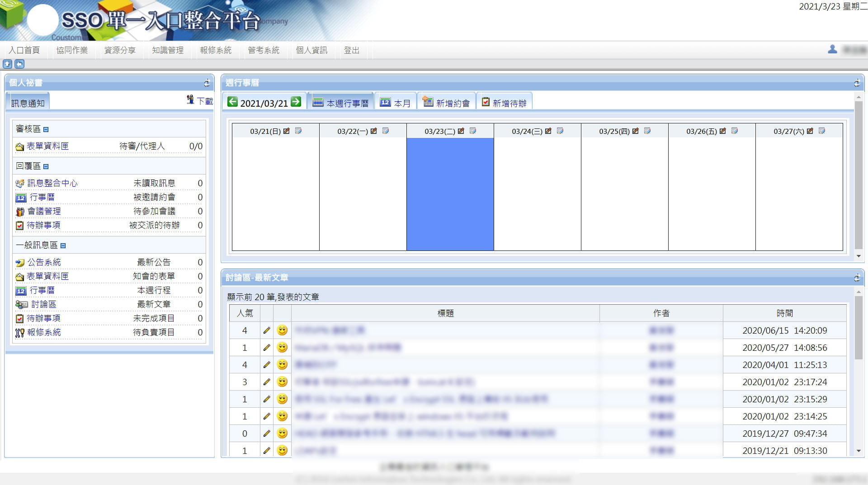The width and height of the screenshot is (868, 485).
Task: Open the 訊息整合中心 link
Action: point(52,183)
